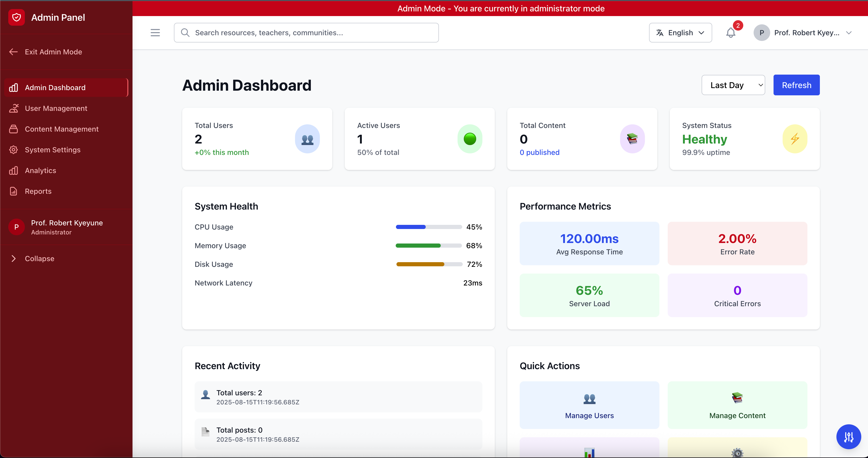The image size is (868, 458).
Task: Click the Exit Admin Mode arrow
Action: 13,52
